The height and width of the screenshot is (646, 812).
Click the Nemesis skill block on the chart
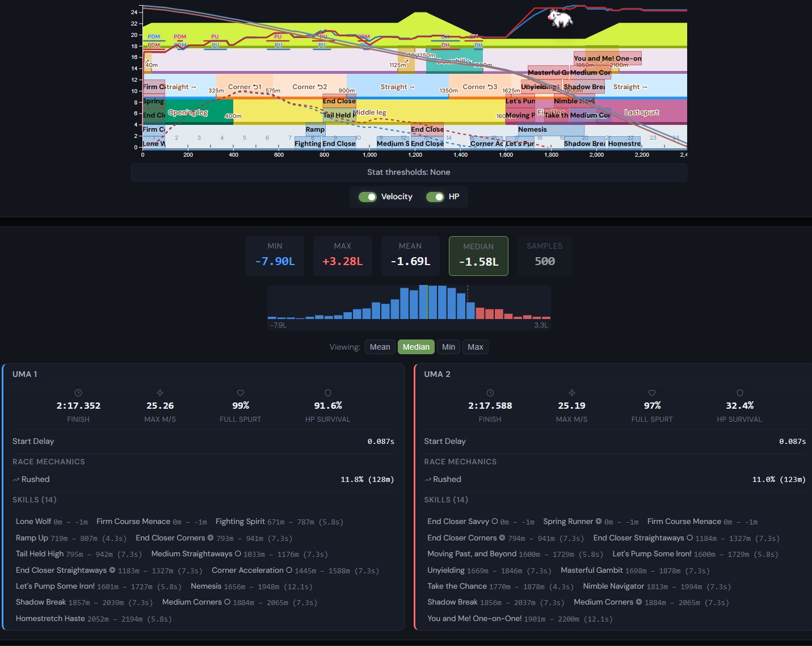(550, 129)
